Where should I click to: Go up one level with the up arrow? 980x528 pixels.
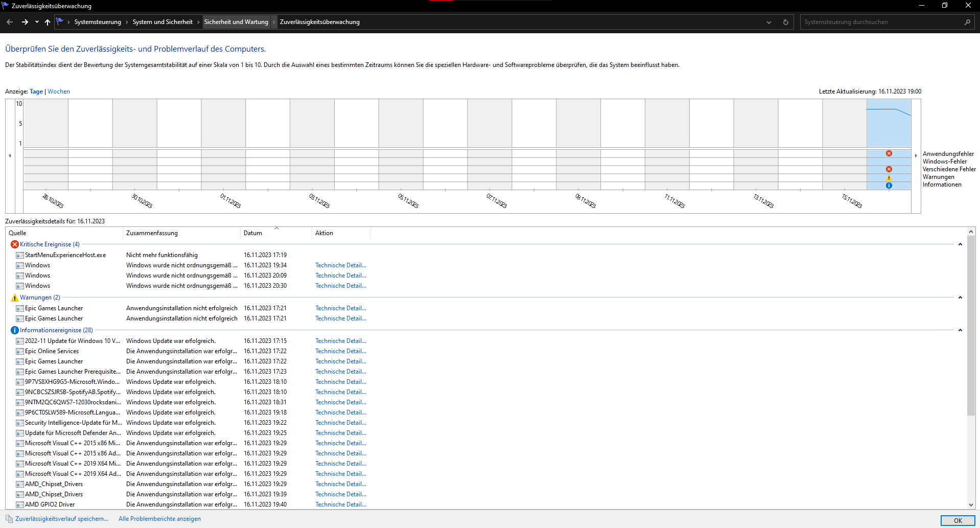click(47, 21)
